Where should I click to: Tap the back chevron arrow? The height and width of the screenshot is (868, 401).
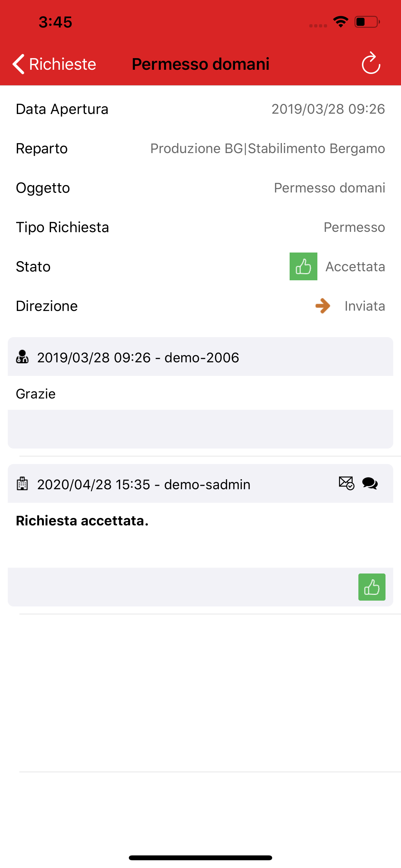pos(18,64)
